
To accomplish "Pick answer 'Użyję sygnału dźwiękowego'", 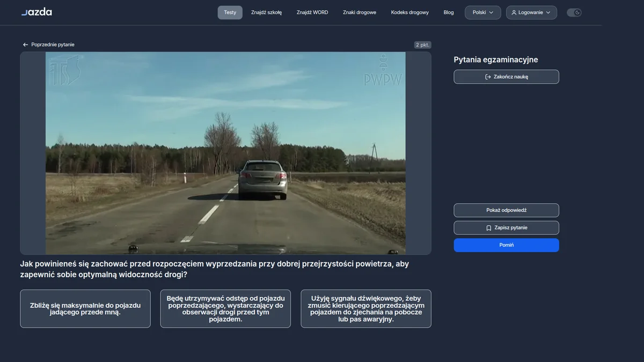I will tap(366, 309).
